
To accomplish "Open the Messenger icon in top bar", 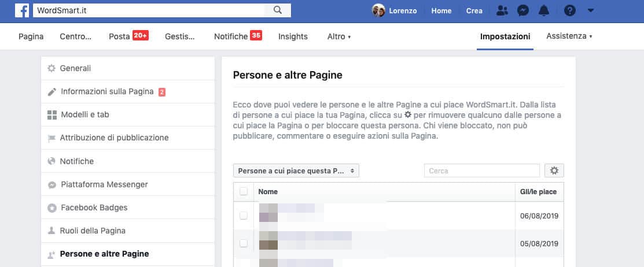I will point(522,10).
